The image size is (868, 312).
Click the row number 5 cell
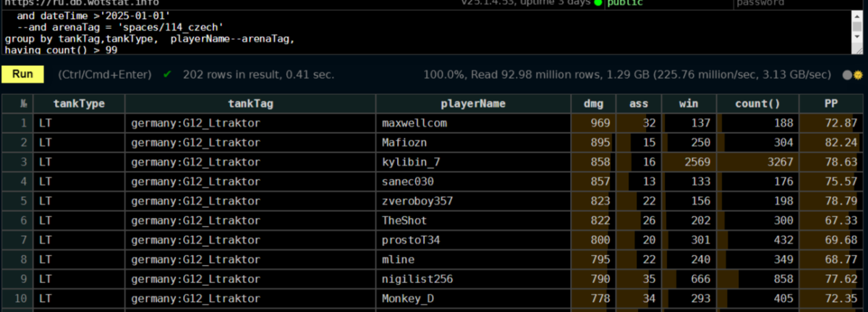tap(17, 201)
